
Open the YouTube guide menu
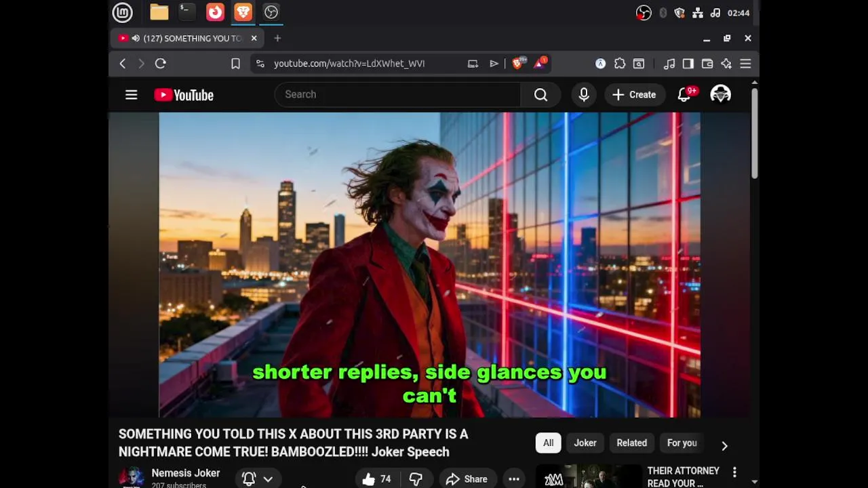[x=132, y=95]
